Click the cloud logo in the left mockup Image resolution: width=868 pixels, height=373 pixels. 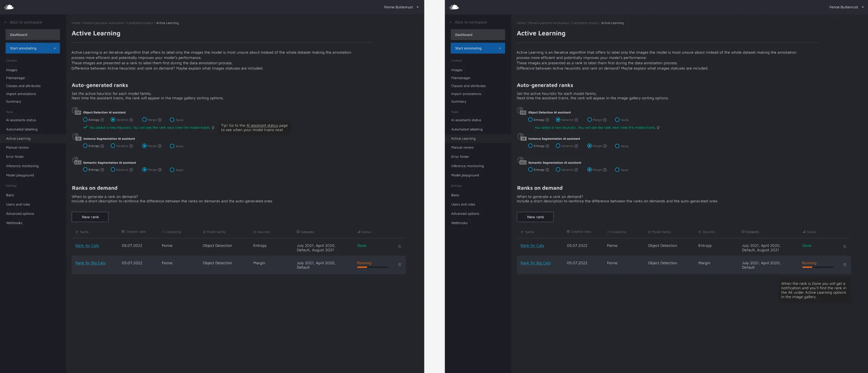[9, 7]
